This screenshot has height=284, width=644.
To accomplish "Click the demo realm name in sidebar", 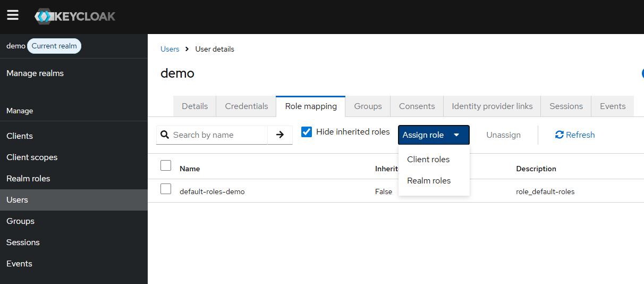I will pos(16,46).
